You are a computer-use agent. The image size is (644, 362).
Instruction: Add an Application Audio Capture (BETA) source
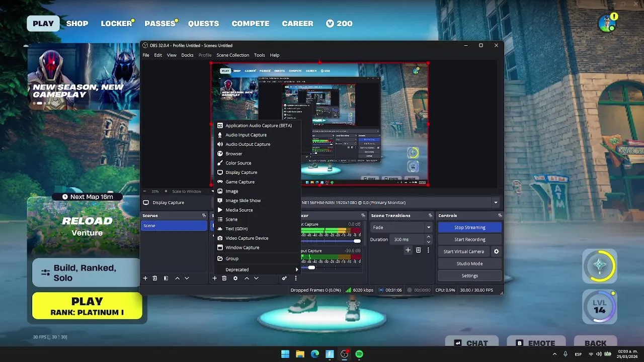(258, 126)
